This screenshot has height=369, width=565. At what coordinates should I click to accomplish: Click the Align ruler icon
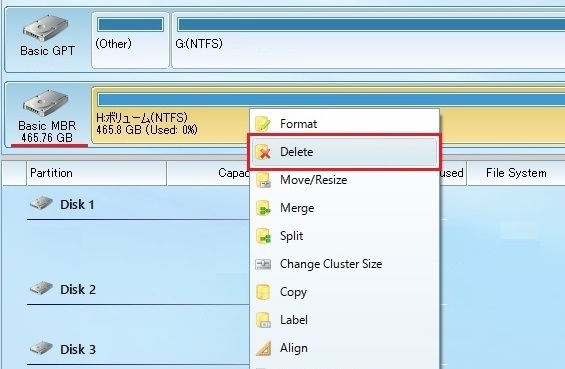263,348
